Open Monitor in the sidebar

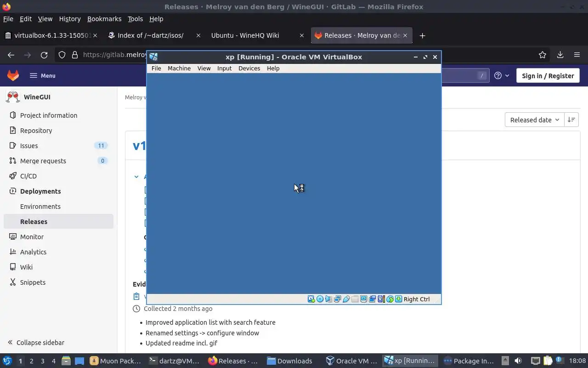(x=58, y=237)
